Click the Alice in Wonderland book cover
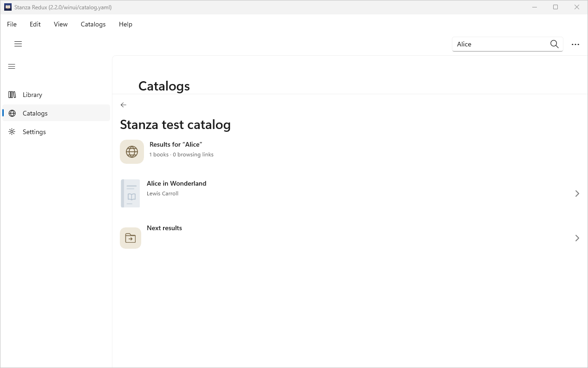The image size is (588, 368). [130, 193]
